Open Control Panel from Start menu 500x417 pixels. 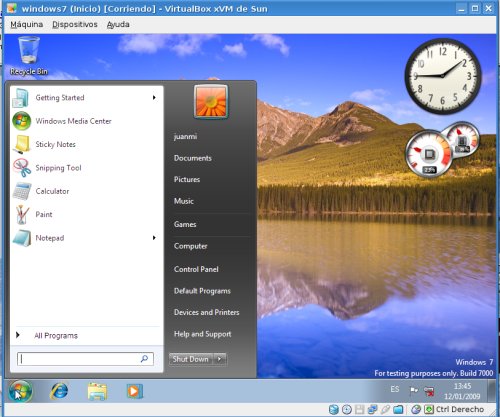click(196, 269)
